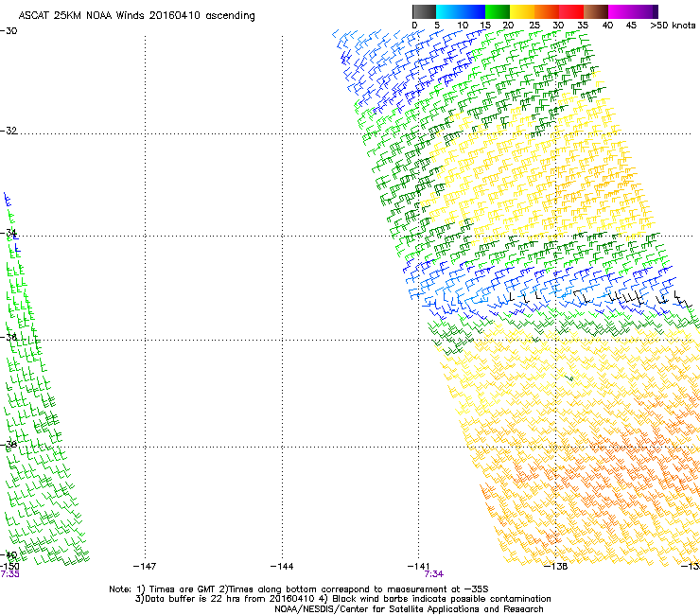This screenshot has width=700, height=615.
Task: Click the magenta-purple 40-50 knots legend segment
Action: click(633, 11)
